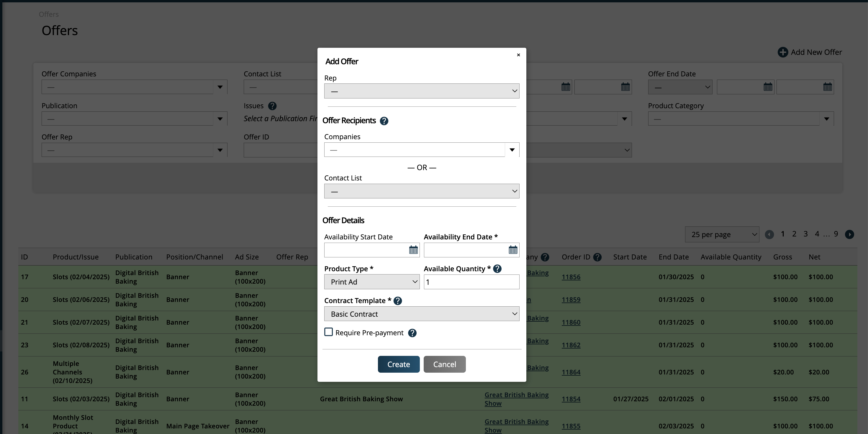
Task: Change the 25 per page selector
Action: pyautogui.click(x=721, y=234)
